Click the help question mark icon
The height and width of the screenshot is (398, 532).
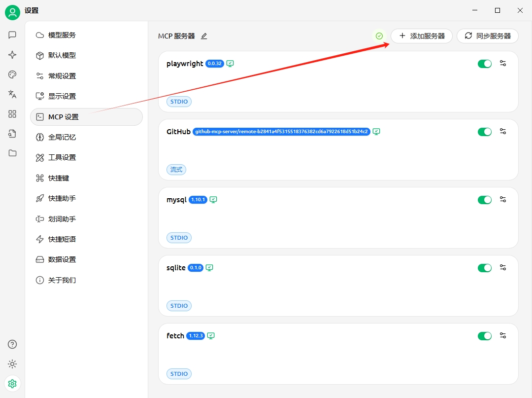(x=12, y=344)
